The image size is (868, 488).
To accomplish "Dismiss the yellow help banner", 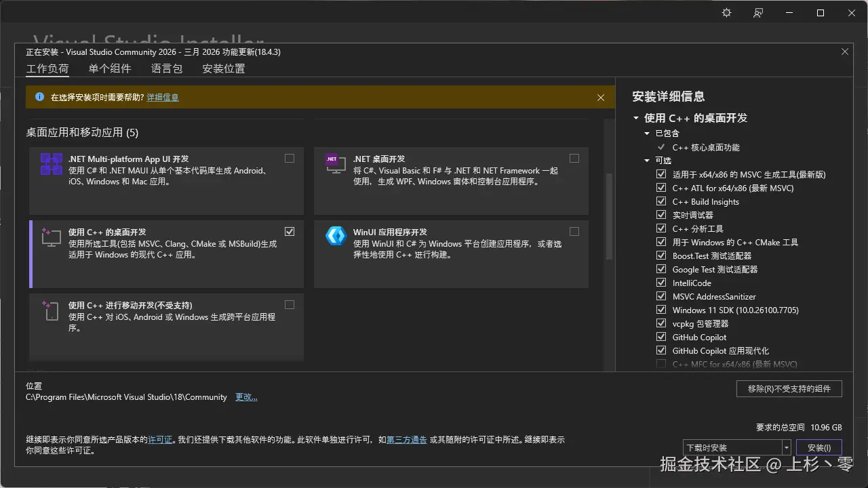I will (601, 98).
